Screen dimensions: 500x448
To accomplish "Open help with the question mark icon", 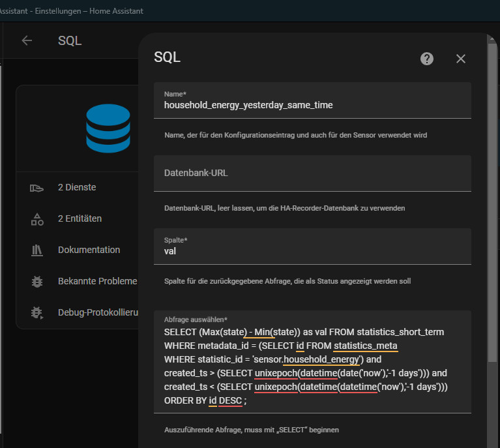I will coord(426,59).
